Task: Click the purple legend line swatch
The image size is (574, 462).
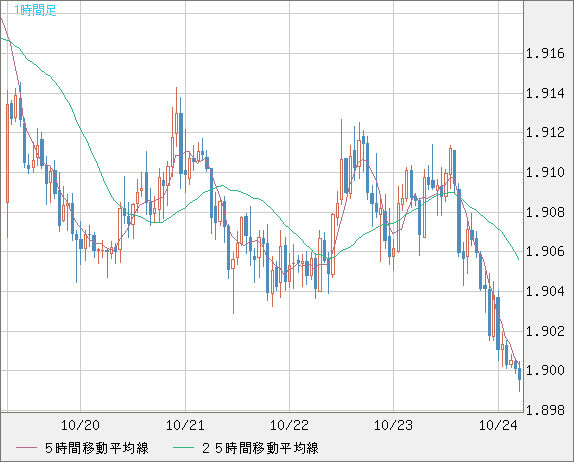Action: pos(26,448)
